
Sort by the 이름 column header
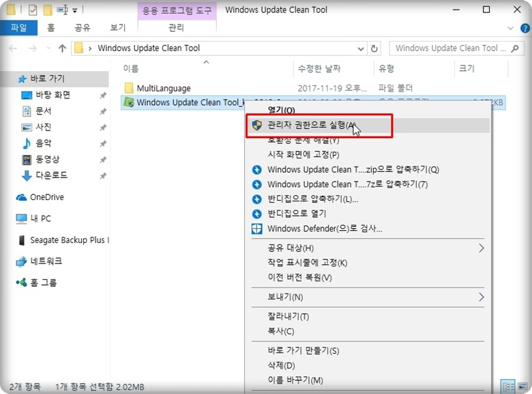point(131,68)
